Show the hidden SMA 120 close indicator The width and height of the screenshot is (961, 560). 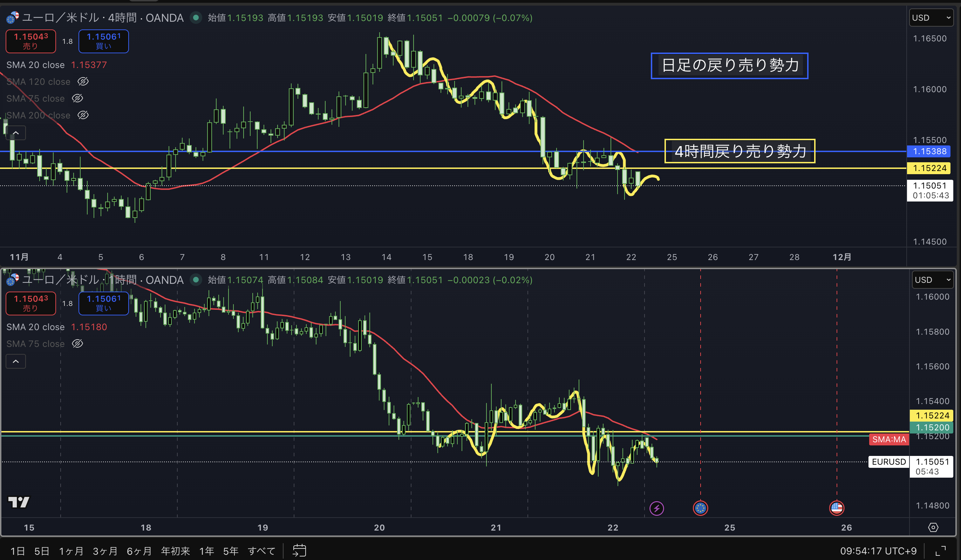[x=83, y=82]
